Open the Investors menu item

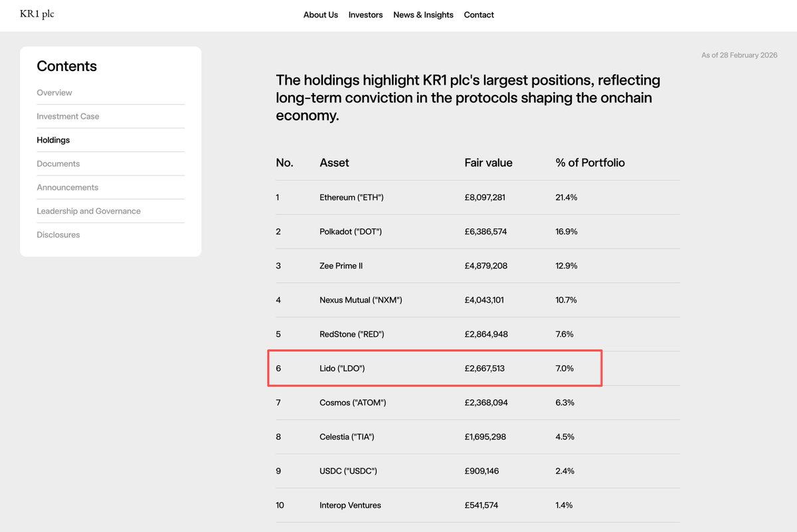click(365, 15)
